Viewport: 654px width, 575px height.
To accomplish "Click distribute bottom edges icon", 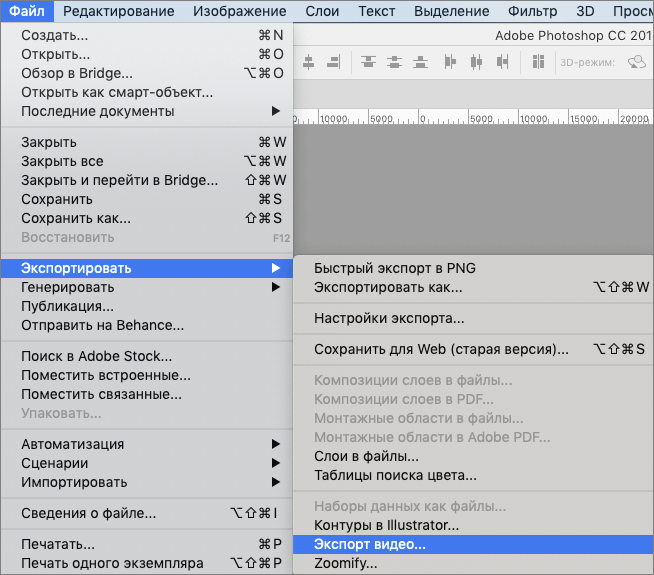I will 420,62.
